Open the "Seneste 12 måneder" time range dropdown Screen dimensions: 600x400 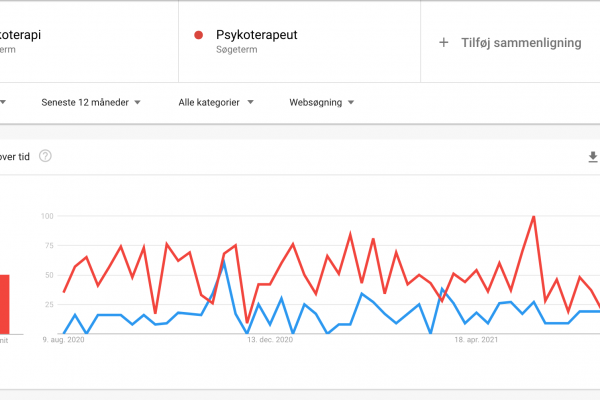coord(90,102)
